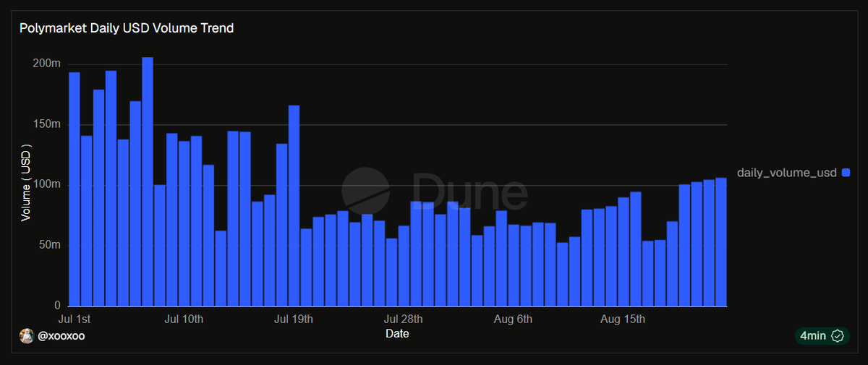Click the 100m y-axis label

(x=48, y=185)
